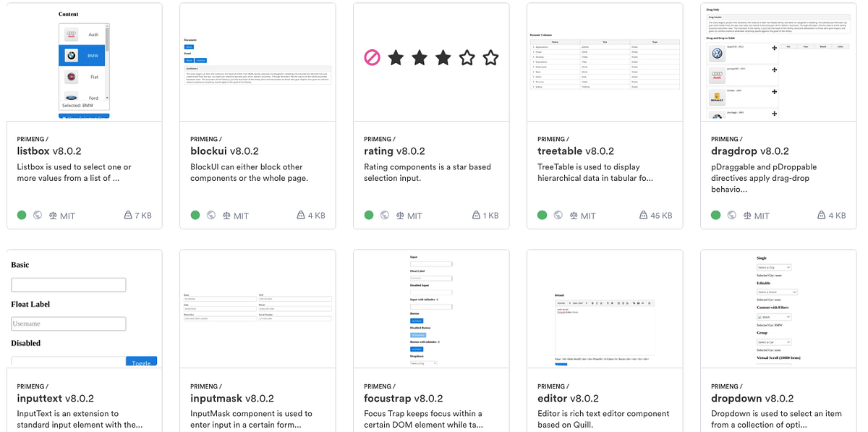Open the focustrap preview thumbnail
This screenshot has width=868, height=432.
pyautogui.click(x=432, y=309)
